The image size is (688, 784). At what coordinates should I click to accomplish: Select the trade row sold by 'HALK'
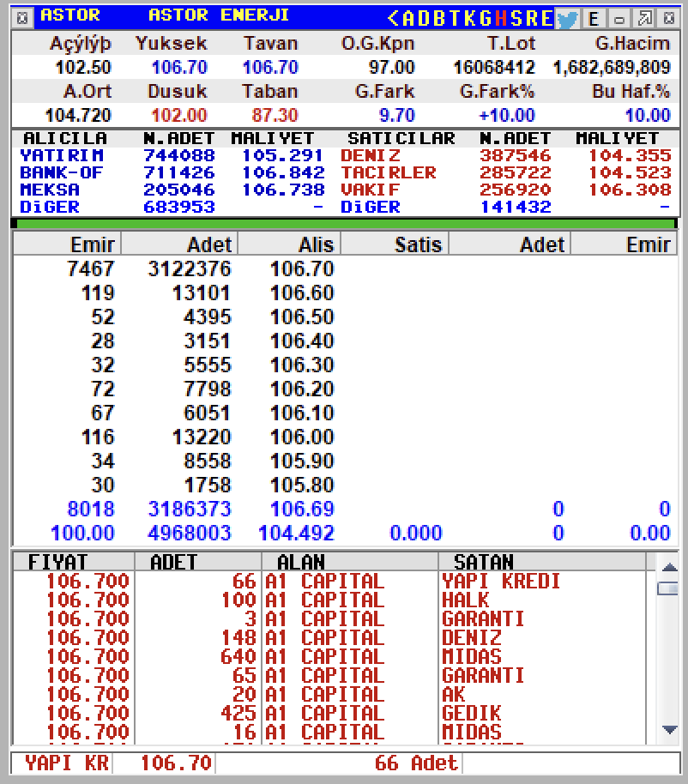[330, 600]
